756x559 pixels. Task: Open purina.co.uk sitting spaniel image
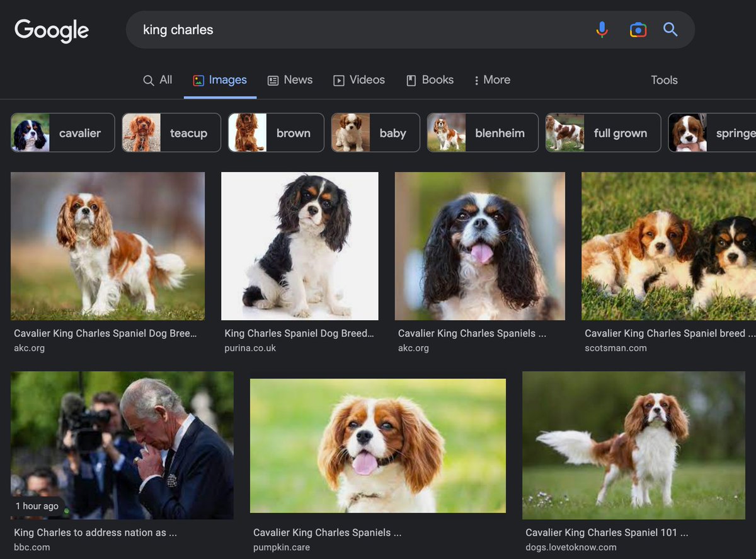pos(300,246)
